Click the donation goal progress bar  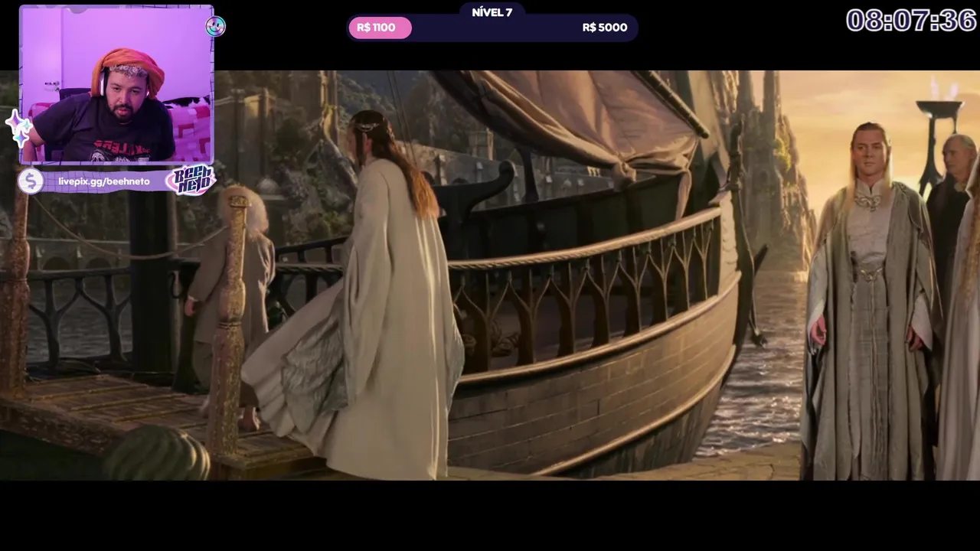tap(492, 28)
